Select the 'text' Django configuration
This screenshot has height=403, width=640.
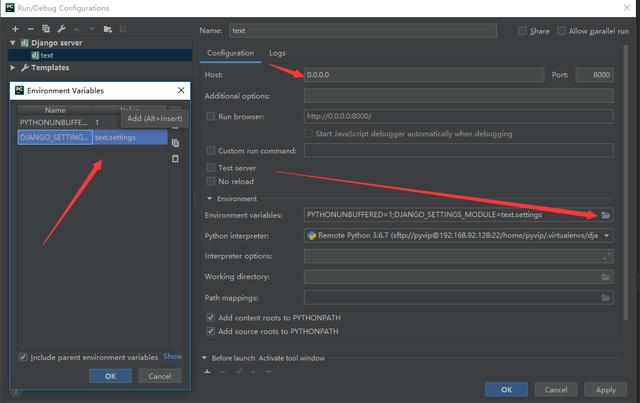pyautogui.click(x=100, y=55)
